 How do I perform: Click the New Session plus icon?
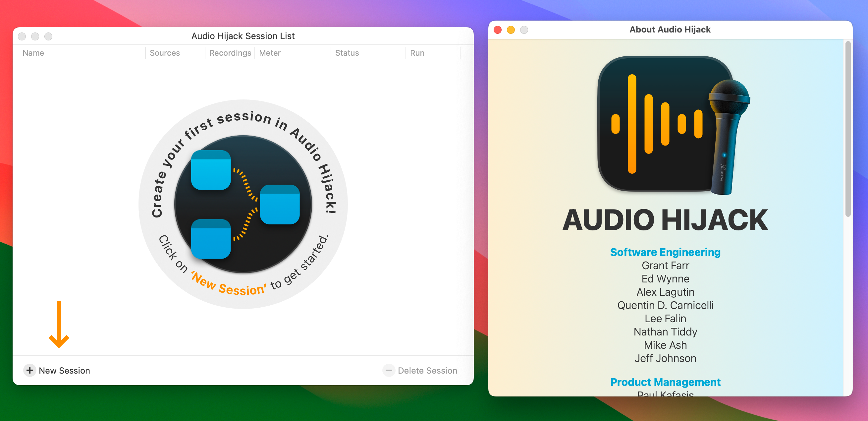coord(30,370)
